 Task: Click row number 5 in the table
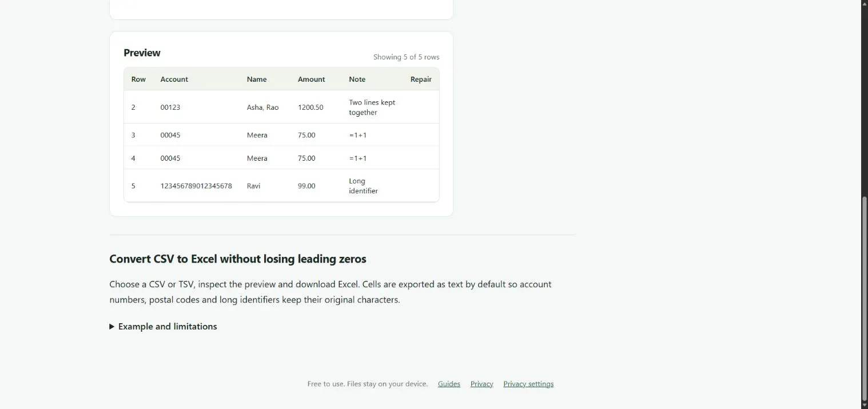(x=133, y=186)
